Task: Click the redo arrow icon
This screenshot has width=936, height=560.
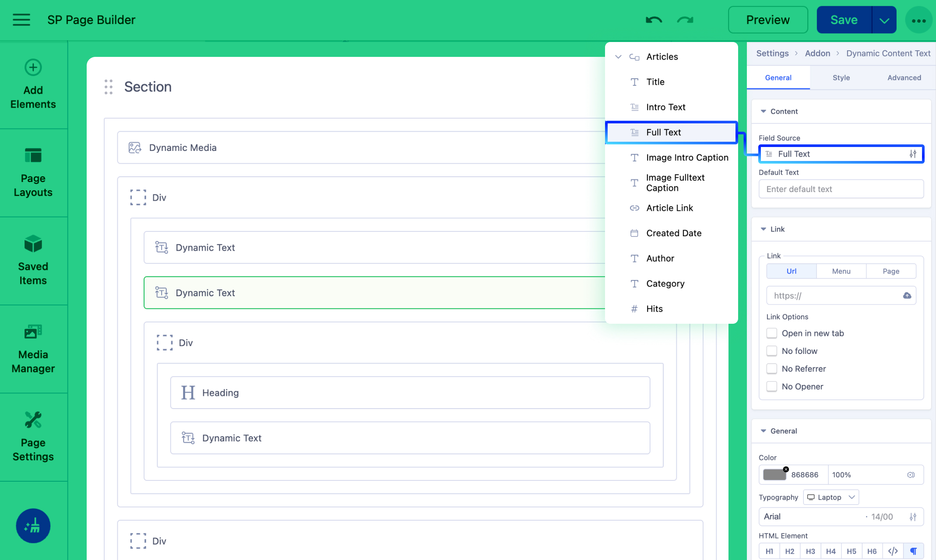Action: click(x=685, y=20)
